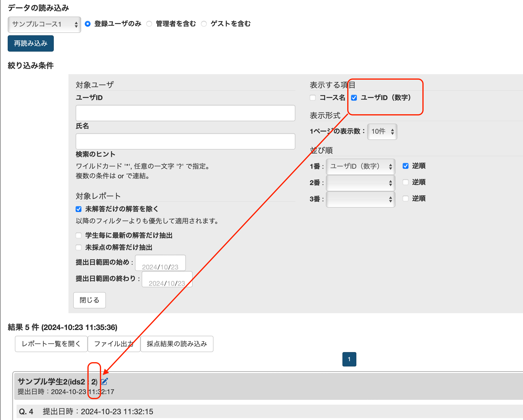Click into the ユーザID text field
This screenshot has width=523, height=420.
pyautogui.click(x=185, y=113)
